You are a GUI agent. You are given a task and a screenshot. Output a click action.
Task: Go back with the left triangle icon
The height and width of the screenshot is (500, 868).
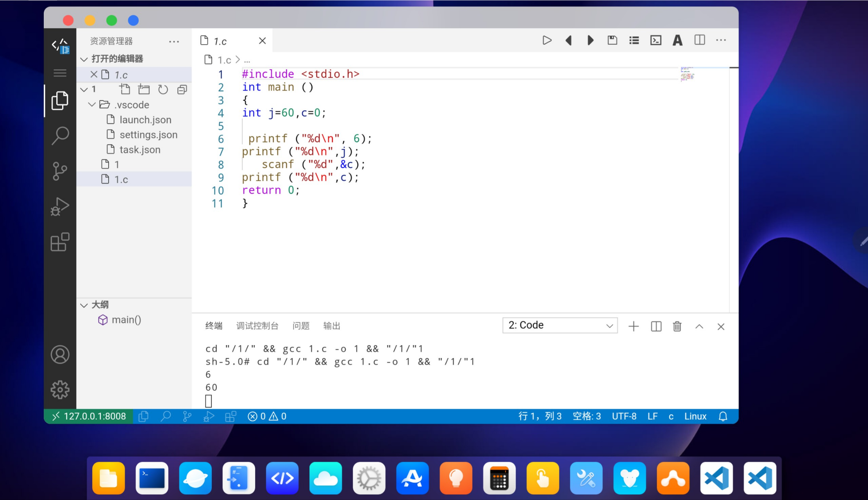(569, 40)
